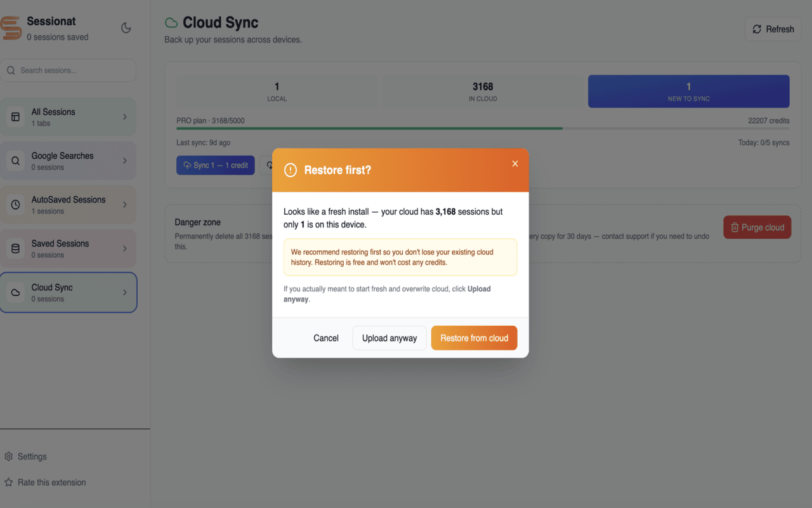
Task: Click the Refresh button
Action: click(773, 29)
